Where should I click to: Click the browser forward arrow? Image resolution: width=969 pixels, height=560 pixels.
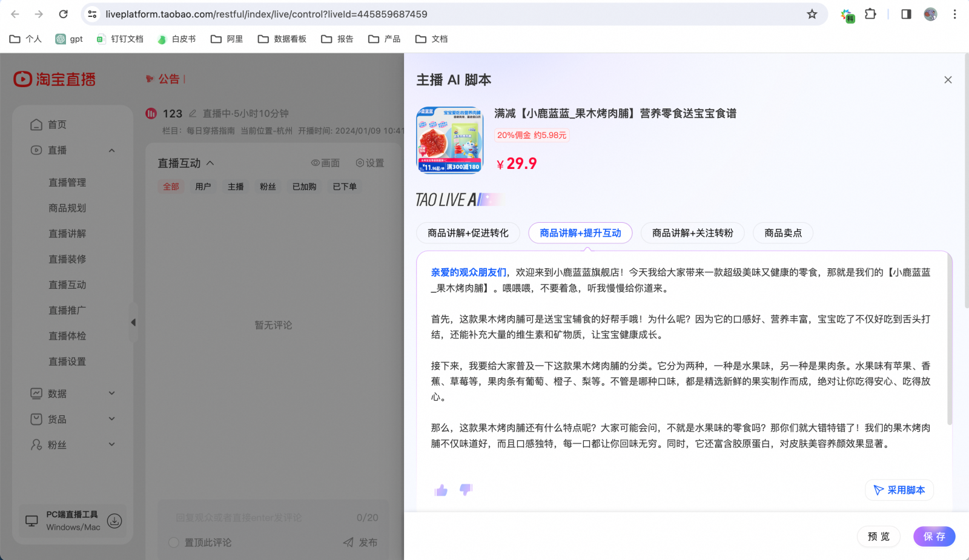click(39, 14)
